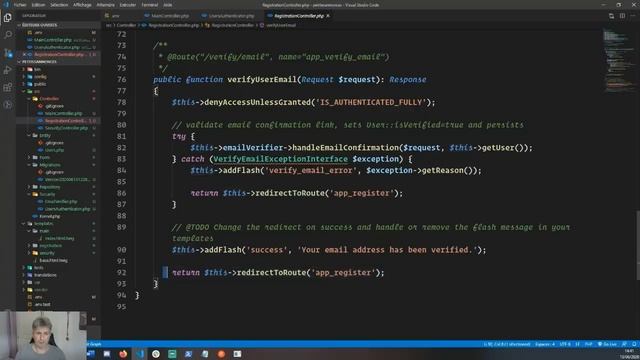Viewport: 640px width, 360px height.
Task: Open the Terminal menu
Action: point(149,5)
